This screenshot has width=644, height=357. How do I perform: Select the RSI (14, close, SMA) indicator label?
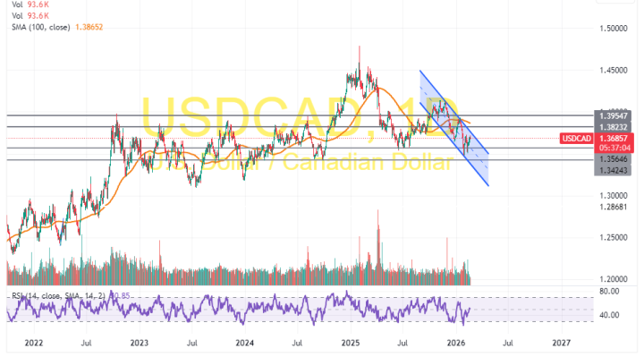click(x=58, y=296)
